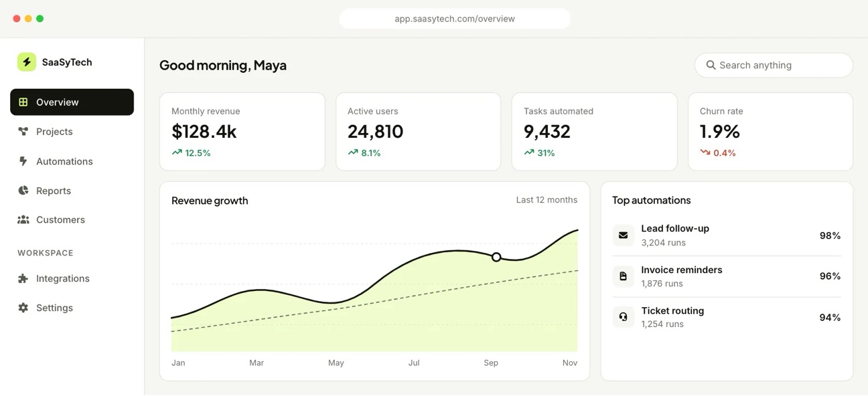Click the 98% success rate
Image resolution: width=868 pixels, height=396 pixels.
pyautogui.click(x=830, y=235)
